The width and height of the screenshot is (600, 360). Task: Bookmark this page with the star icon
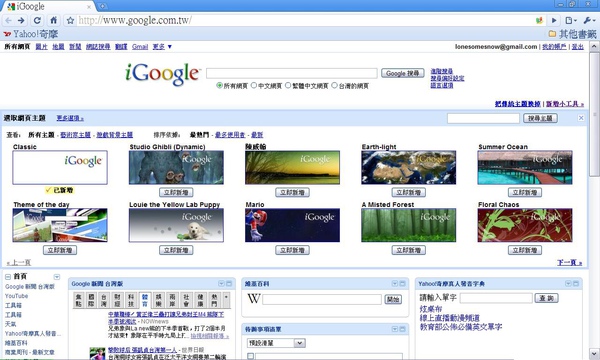point(70,20)
